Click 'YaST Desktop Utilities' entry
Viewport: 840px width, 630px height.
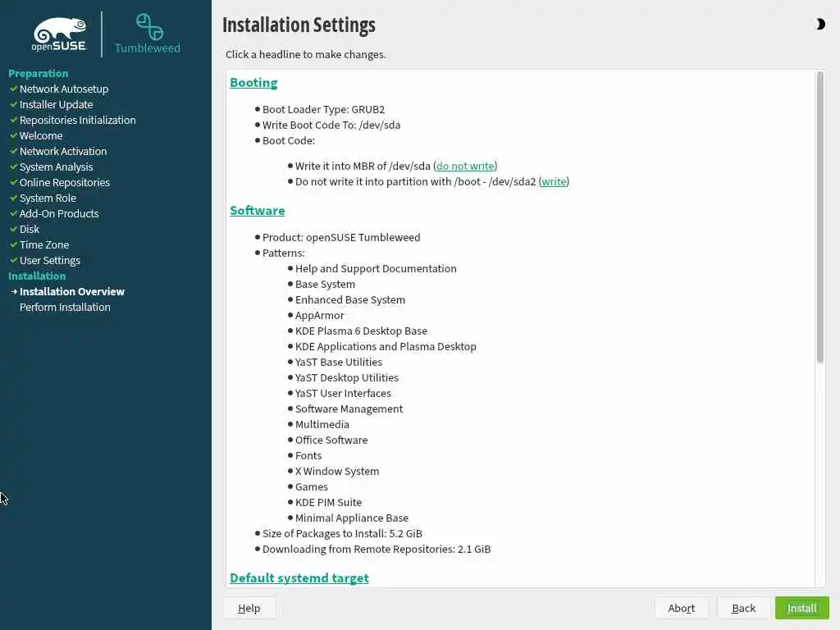point(347,377)
